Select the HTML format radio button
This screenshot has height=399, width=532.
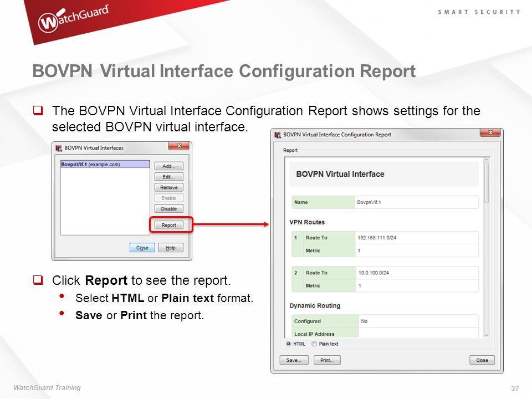pyautogui.click(x=289, y=344)
